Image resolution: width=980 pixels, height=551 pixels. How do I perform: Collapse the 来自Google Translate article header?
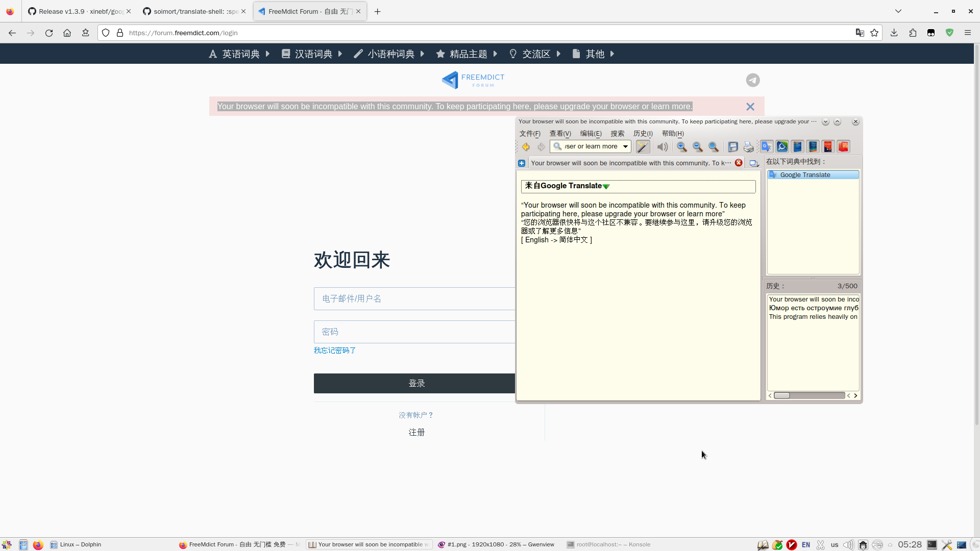point(606,186)
